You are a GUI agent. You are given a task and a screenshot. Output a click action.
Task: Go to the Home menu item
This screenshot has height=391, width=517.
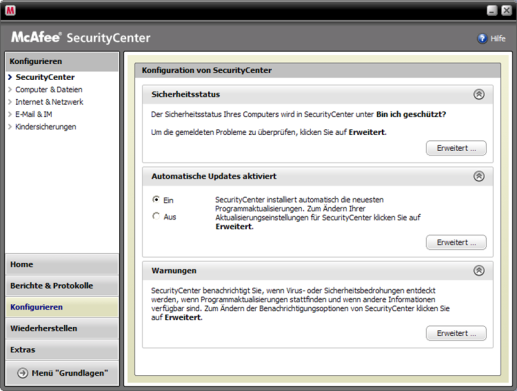coord(62,264)
